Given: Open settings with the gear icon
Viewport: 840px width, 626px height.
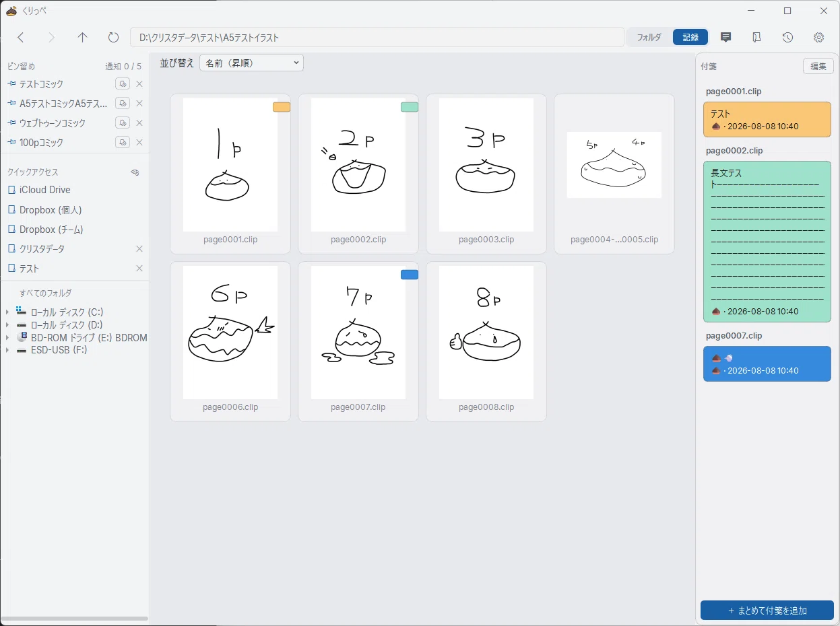Looking at the screenshot, I should pos(818,38).
